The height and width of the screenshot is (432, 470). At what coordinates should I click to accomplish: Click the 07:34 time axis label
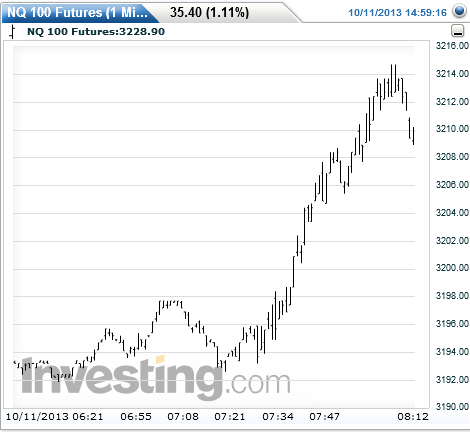pos(278,416)
